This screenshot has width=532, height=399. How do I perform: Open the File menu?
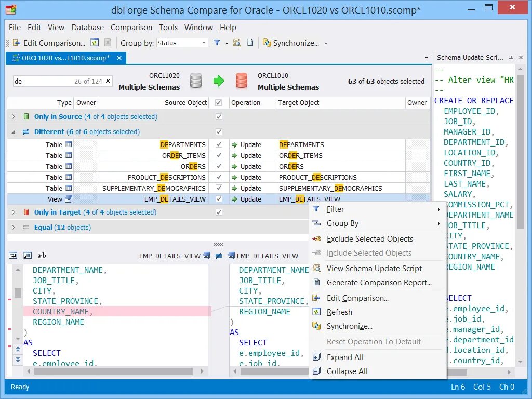15,28
